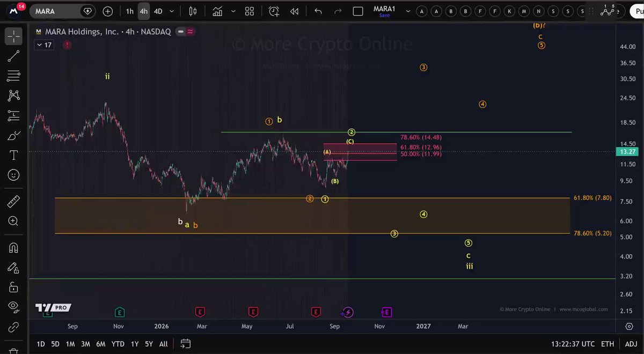Select the crosshair cursor tool
This screenshot has width=644, height=354.
click(x=13, y=36)
